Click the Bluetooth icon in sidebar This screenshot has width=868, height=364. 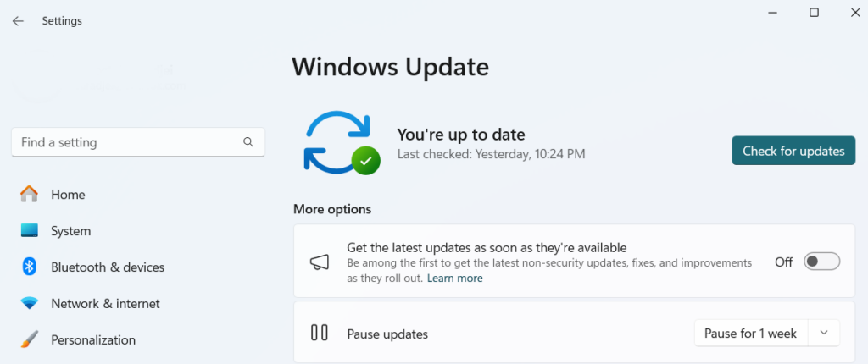(30, 267)
